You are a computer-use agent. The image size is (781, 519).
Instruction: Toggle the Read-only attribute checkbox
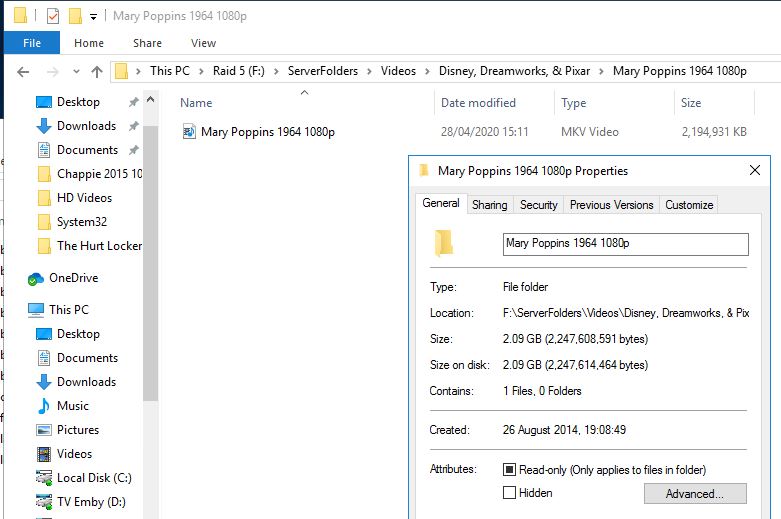509,470
